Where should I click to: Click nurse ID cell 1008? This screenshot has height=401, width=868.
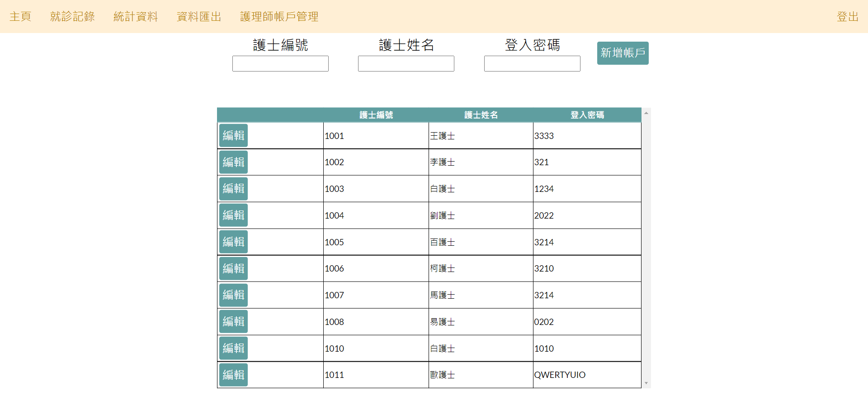click(x=376, y=322)
